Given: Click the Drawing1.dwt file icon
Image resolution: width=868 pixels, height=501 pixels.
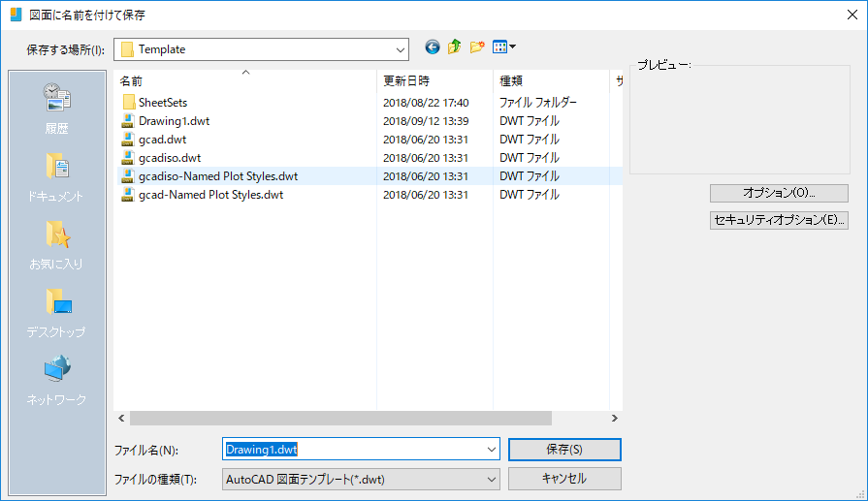Looking at the screenshot, I should pyautogui.click(x=128, y=120).
